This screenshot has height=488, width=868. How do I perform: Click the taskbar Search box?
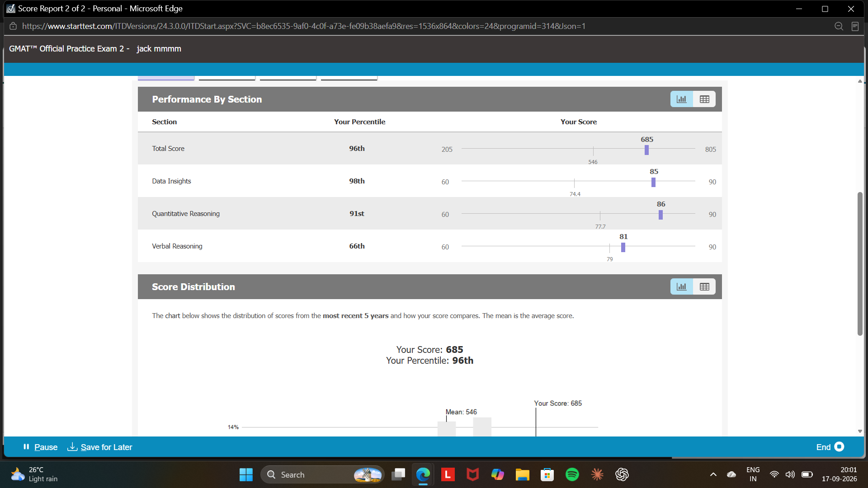point(322,474)
